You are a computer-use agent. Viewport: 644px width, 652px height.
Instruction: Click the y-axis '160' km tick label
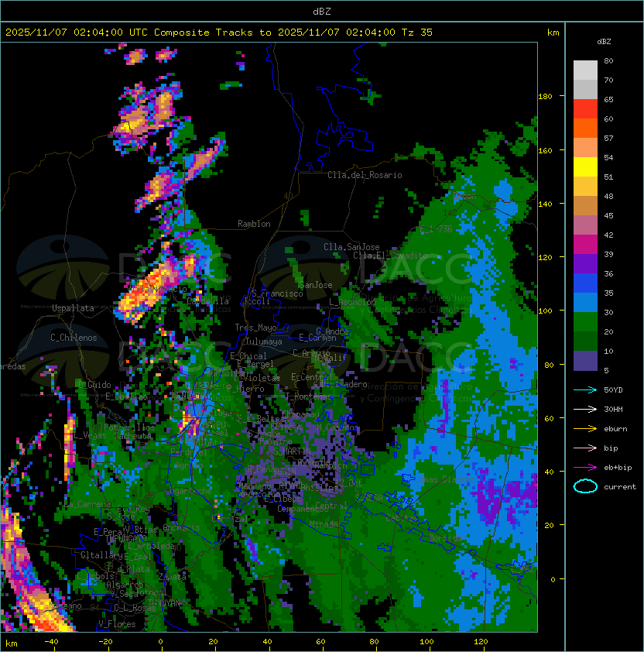[545, 150]
